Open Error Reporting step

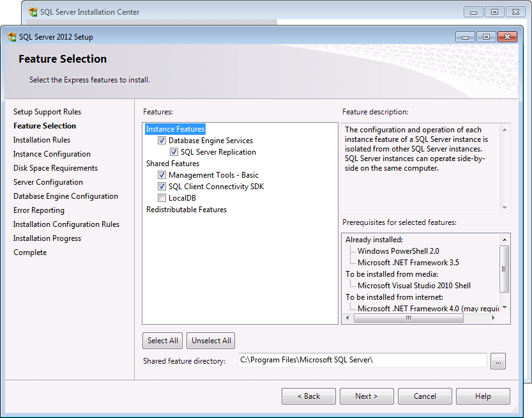[x=39, y=210]
